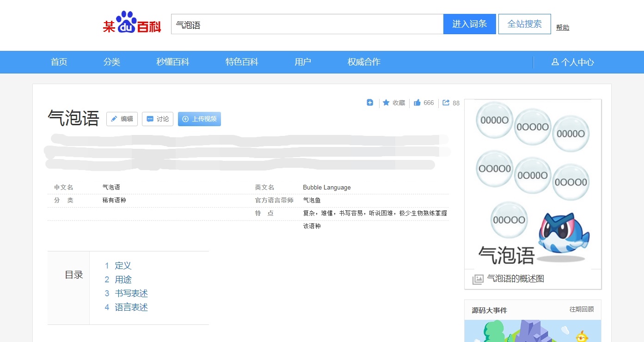Click the English name value Bubble Language
The height and width of the screenshot is (342, 644).
pos(327,188)
